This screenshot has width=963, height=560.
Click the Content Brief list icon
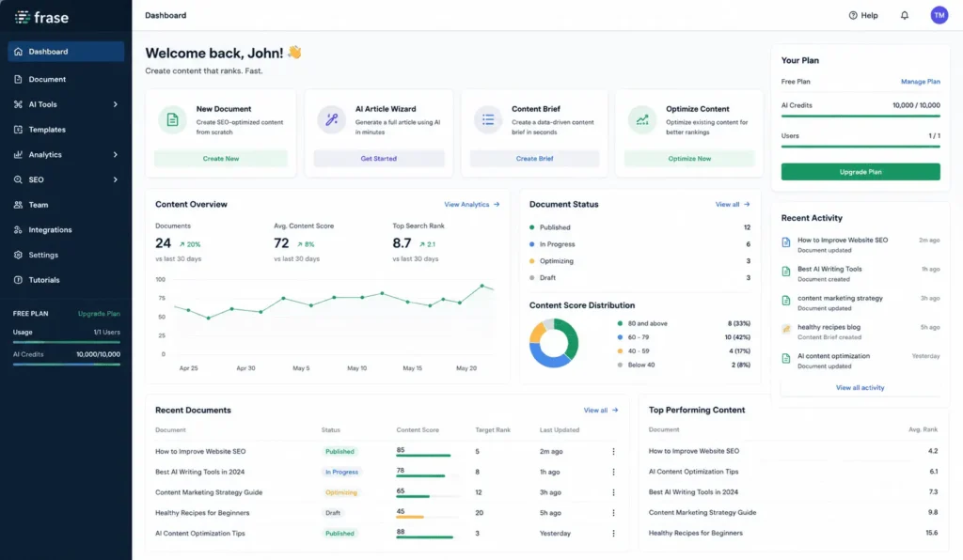pos(488,119)
